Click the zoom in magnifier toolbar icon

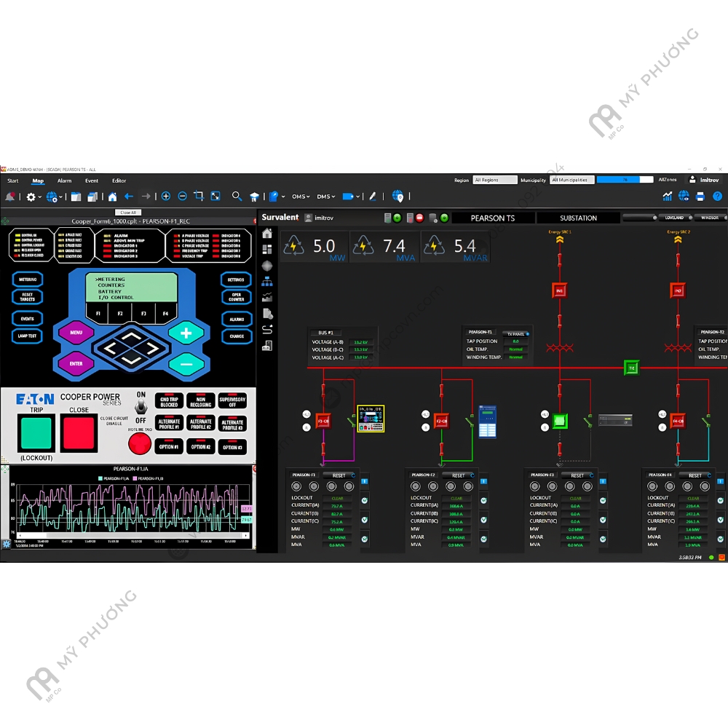point(166,197)
